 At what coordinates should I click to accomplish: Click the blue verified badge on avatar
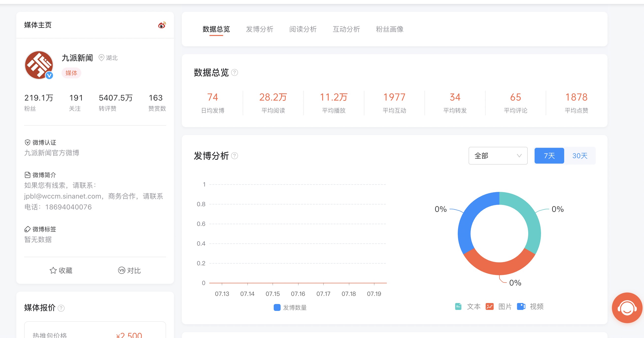click(x=49, y=75)
